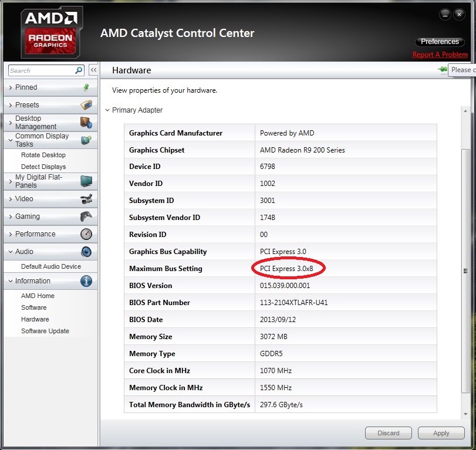Select the BIOS Date 2013/09/12

click(x=278, y=320)
